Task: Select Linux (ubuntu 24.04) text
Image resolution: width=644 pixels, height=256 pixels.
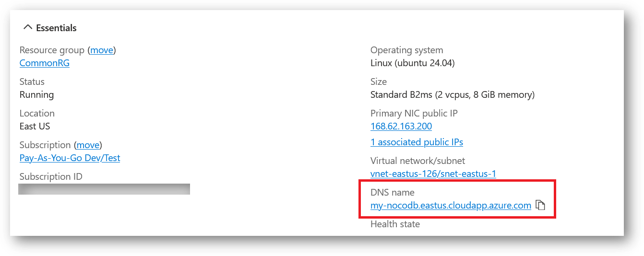Action: click(x=413, y=63)
